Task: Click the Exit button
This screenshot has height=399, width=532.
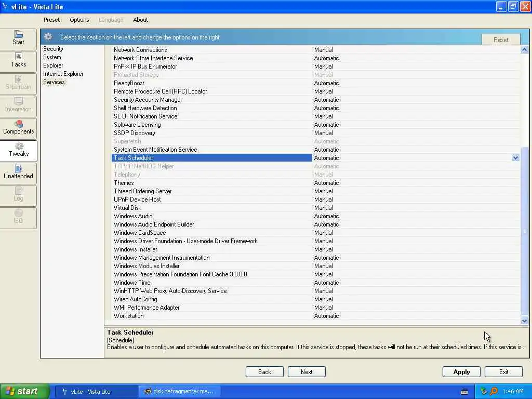Action: click(503, 371)
